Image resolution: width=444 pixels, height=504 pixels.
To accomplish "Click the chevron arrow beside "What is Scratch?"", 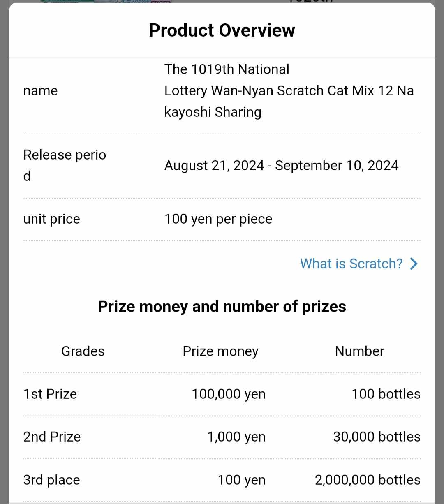I will [414, 264].
